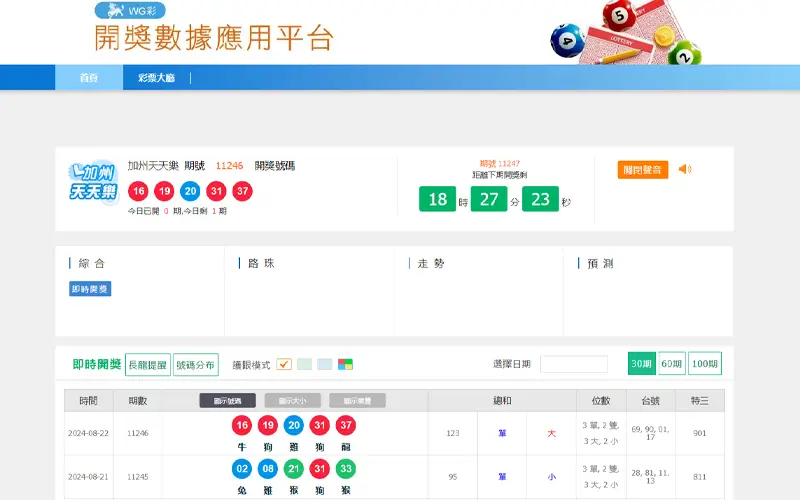800x500 pixels.
Task: Click the 即時開獎 blue button under 綜合
Action: point(90,289)
